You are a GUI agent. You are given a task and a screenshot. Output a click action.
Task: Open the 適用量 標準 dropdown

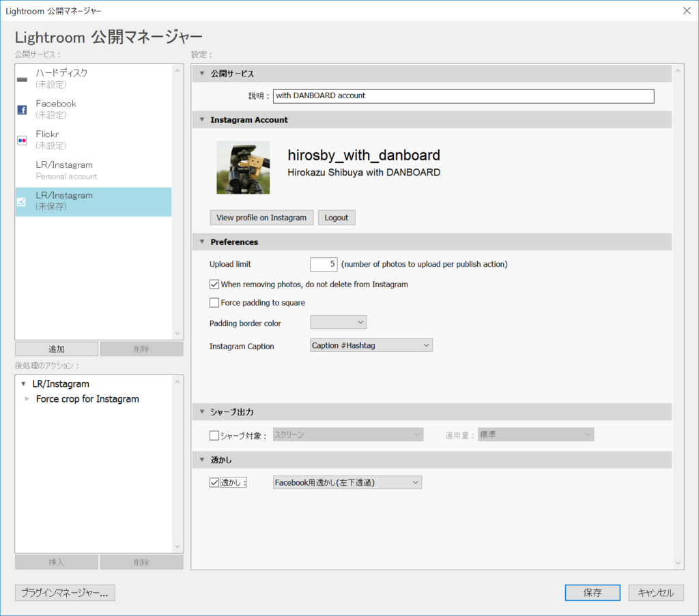(536, 435)
